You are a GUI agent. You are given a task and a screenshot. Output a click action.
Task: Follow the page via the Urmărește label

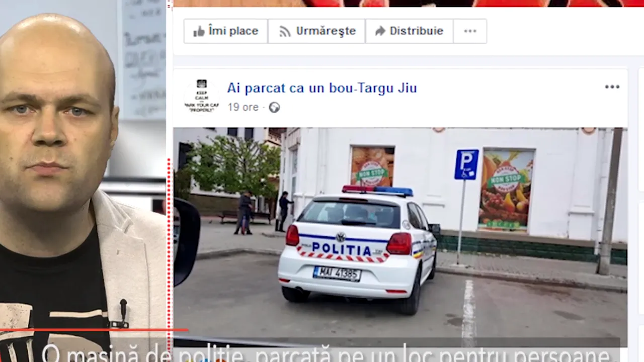(326, 31)
